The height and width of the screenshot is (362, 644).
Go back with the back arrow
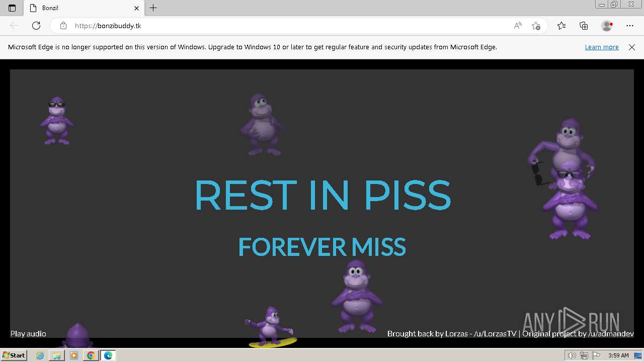(x=14, y=26)
